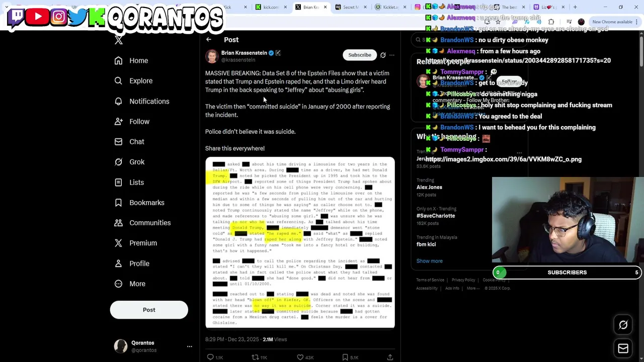Click Show more under trending
This screenshot has height=362, width=644.
coord(429,261)
